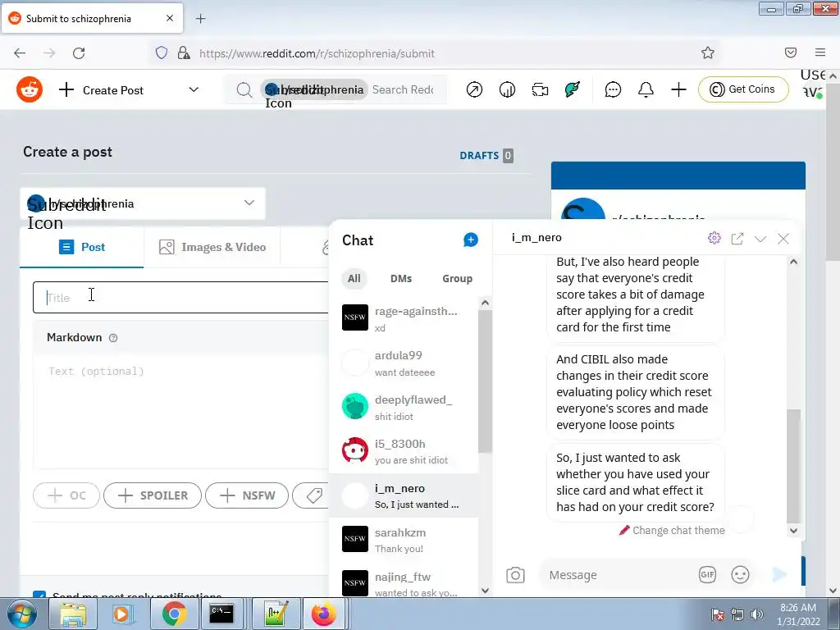Click the send message arrow

coord(779,575)
